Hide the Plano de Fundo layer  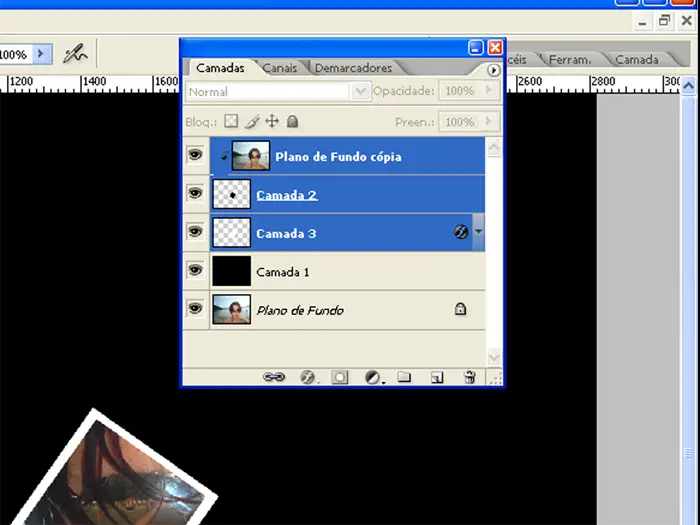coord(195,309)
